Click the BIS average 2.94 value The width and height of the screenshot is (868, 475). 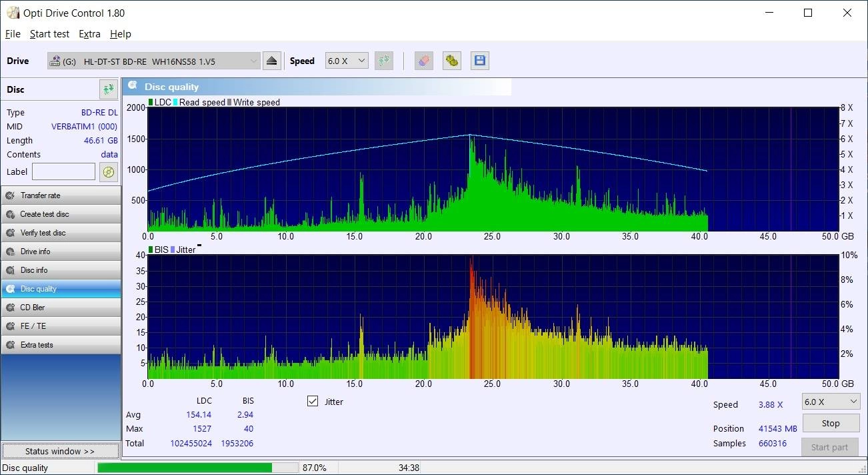pos(245,415)
